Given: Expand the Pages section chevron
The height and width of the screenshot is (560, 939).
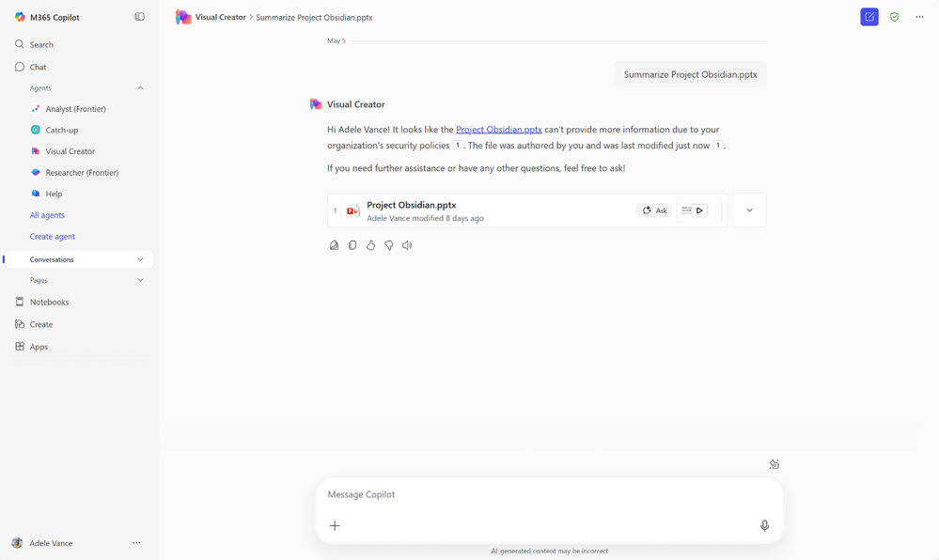Looking at the screenshot, I should [140, 280].
